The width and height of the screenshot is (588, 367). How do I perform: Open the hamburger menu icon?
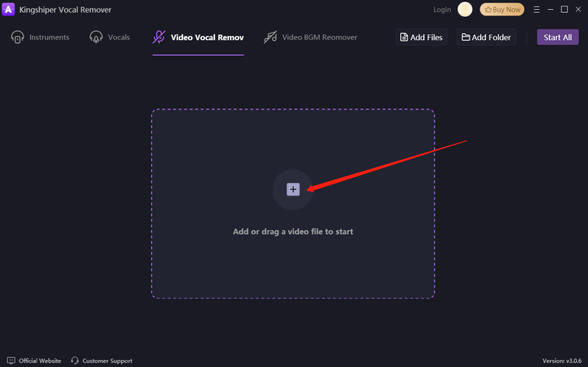[x=537, y=9]
